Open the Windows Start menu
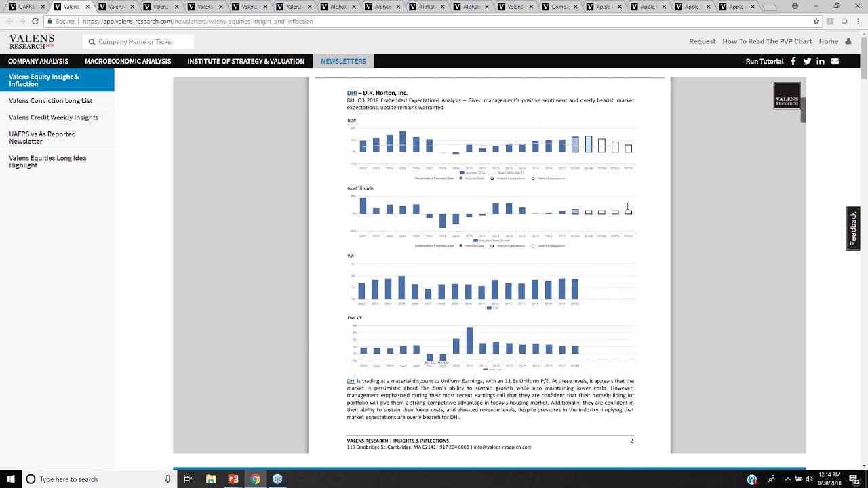This screenshot has width=868, height=488. pyautogui.click(x=10, y=479)
